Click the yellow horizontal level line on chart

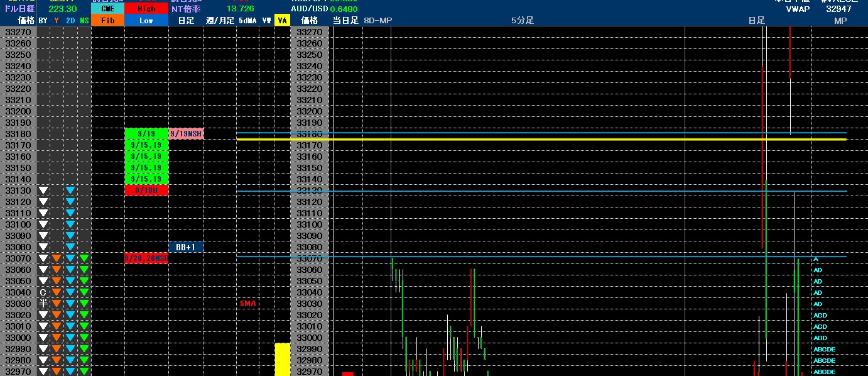(x=541, y=139)
